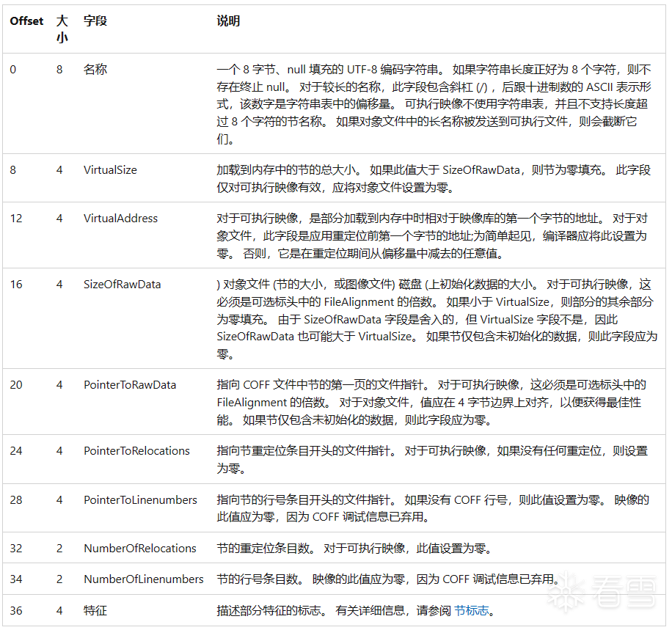Select the SizeOfRawData field cell
The height and width of the screenshot is (630, 672).
(x=122, y=285)
